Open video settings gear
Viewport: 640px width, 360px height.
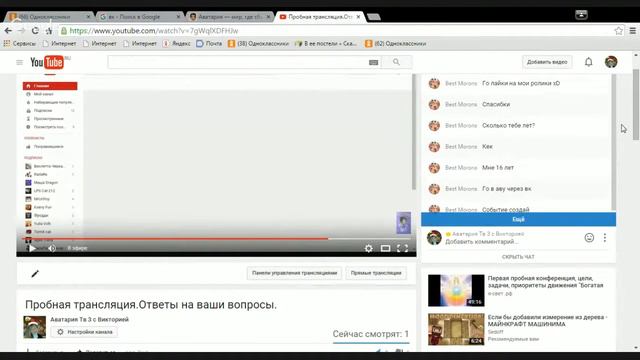coord(369,248)
